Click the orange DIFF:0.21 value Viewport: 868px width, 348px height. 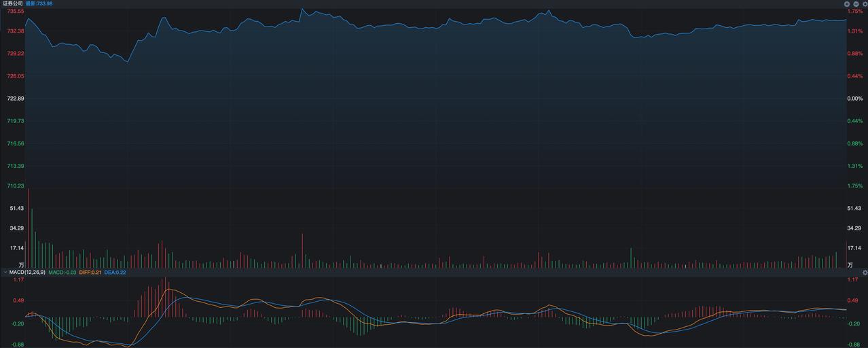pyautogui.click(x=90, y=272)
